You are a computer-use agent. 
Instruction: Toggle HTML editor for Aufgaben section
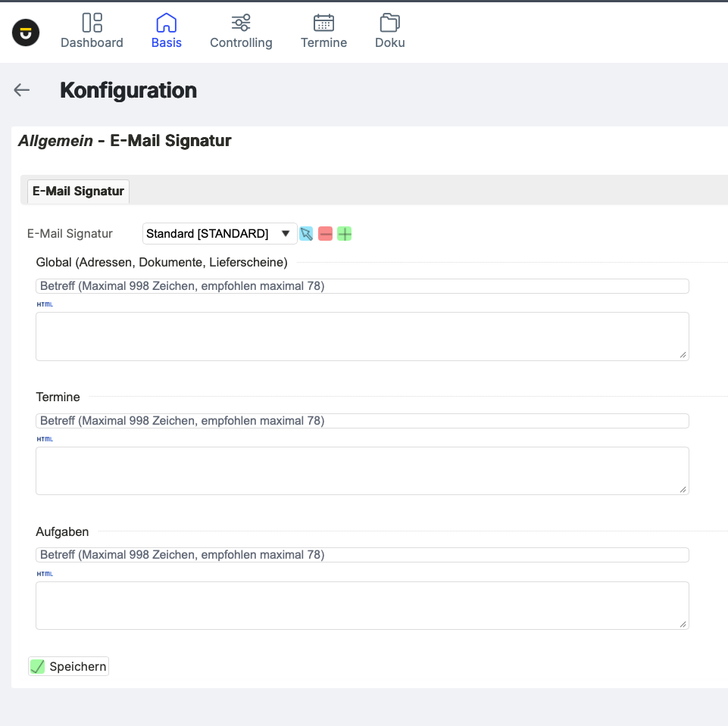pyautogui.click(x=45, y=574)
